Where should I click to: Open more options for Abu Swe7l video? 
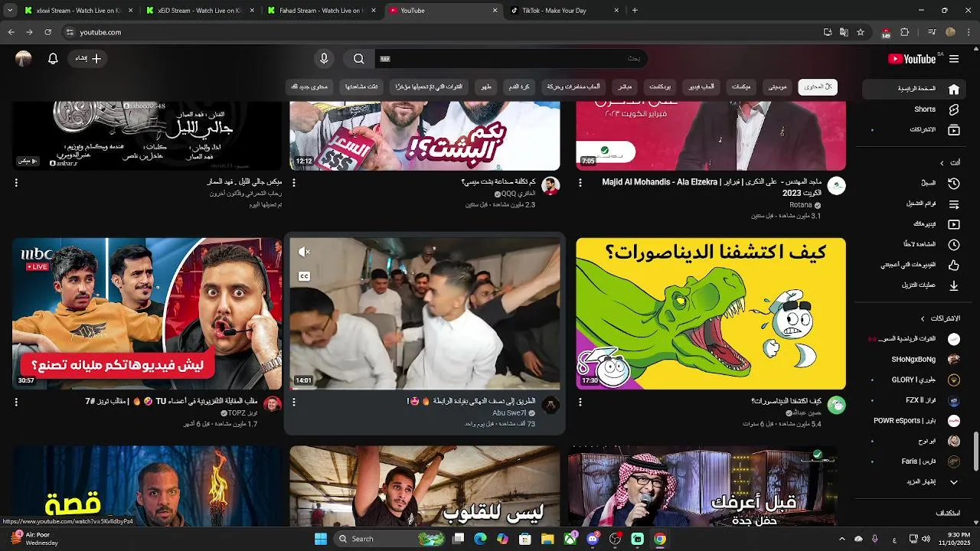click(x=294, y=402)
